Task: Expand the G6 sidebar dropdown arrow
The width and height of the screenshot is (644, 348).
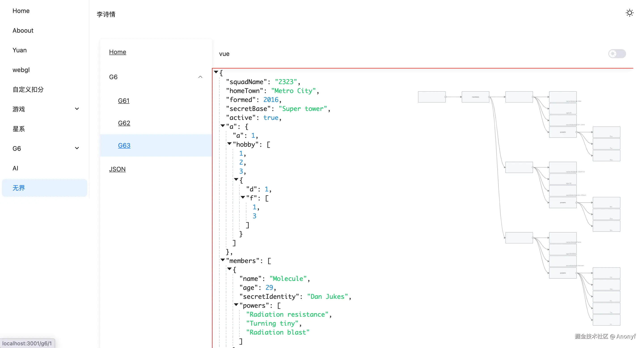Action: click(77, 148)
